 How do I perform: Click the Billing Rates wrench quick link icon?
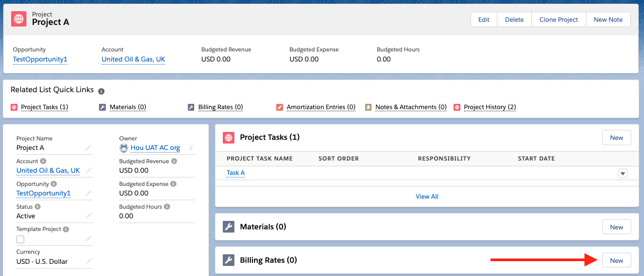coord(191,107)
